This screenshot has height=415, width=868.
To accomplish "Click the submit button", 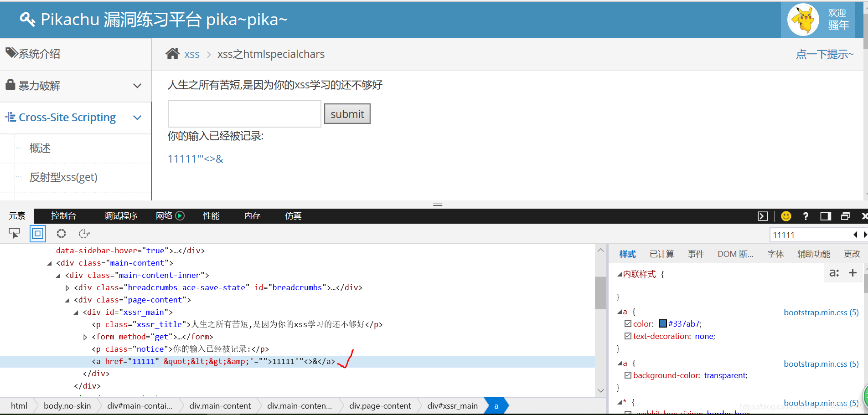I will click(347, 114).
